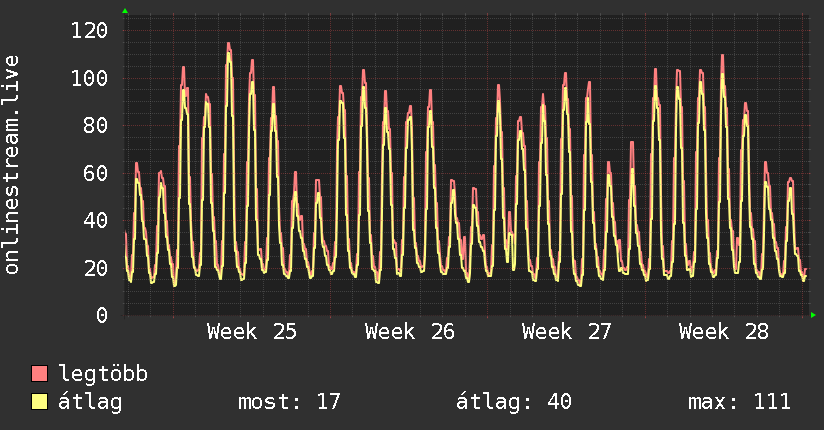Click the most: 17 statistic
The image size is (824, 430).
290,402
